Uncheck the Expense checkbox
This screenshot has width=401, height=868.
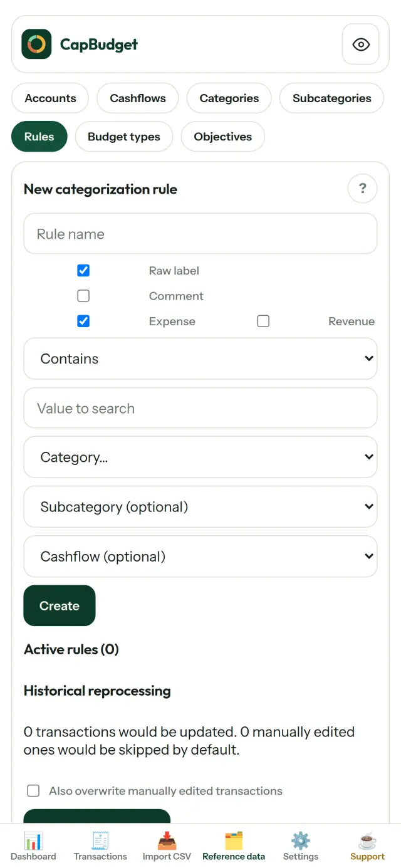pyautogui.click(x=83, y=321)
